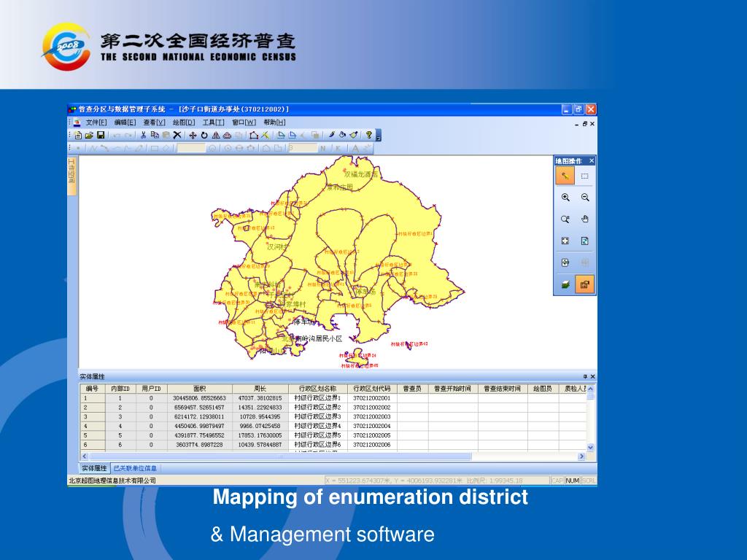Expand the toolbar options arrow
Image resolution: width=747 pixels, height=560 pixels.
click(379, 135)
